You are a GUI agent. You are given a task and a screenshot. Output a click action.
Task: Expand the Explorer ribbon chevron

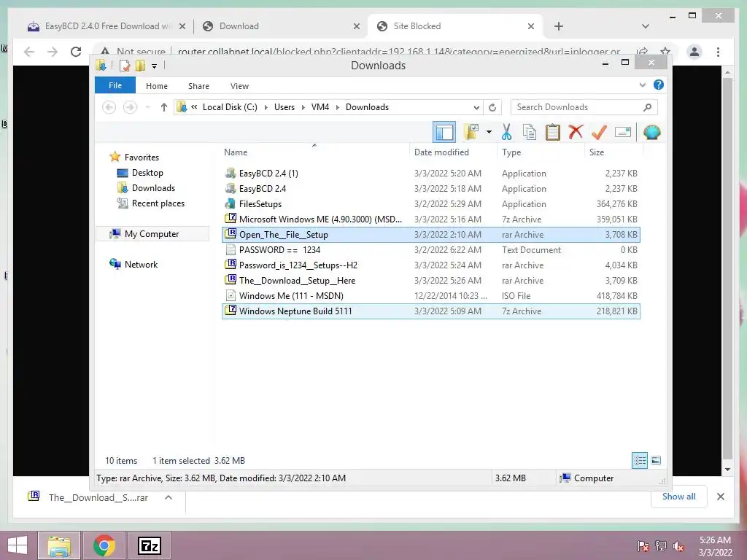tap(643, 85)
